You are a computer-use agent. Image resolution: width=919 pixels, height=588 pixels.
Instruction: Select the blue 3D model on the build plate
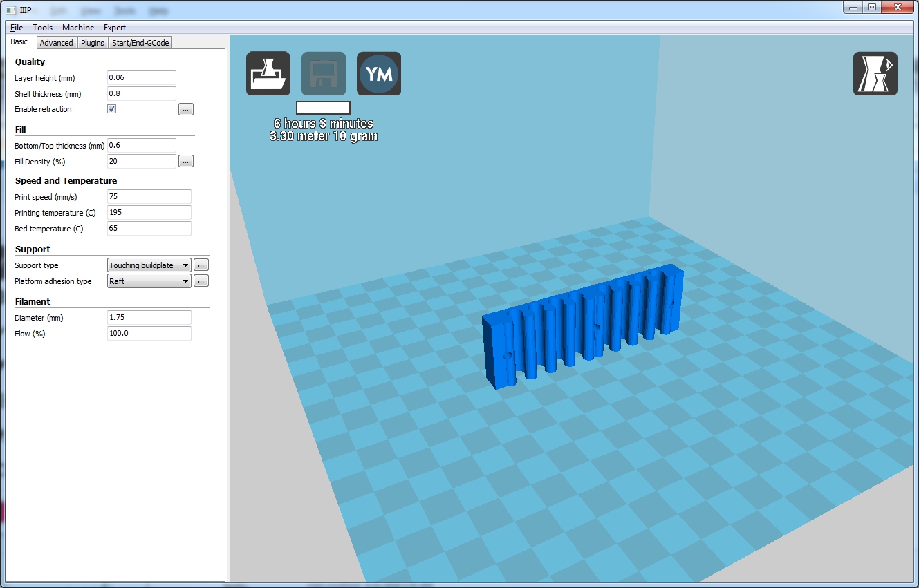583,328
